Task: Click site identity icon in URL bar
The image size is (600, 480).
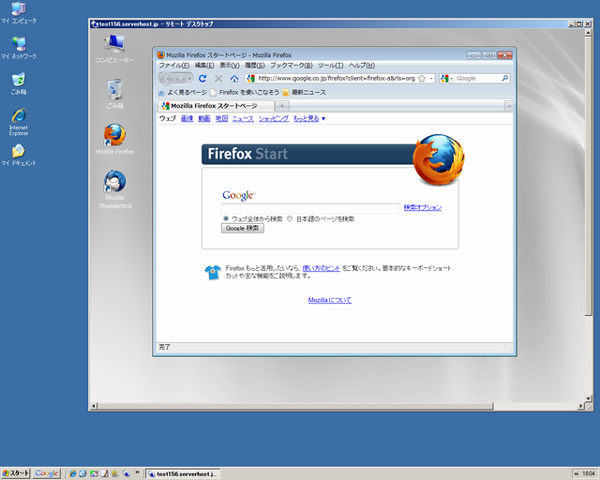Action: (251, 78)
